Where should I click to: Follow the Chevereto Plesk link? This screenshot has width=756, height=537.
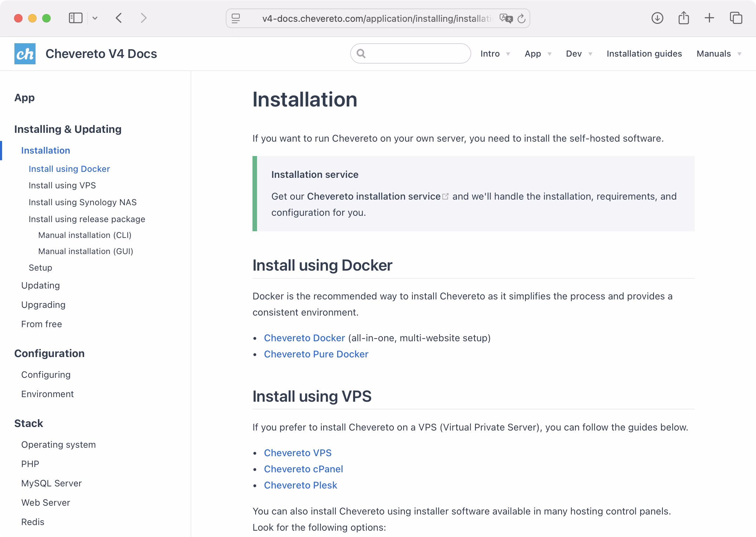coord(301,485)
